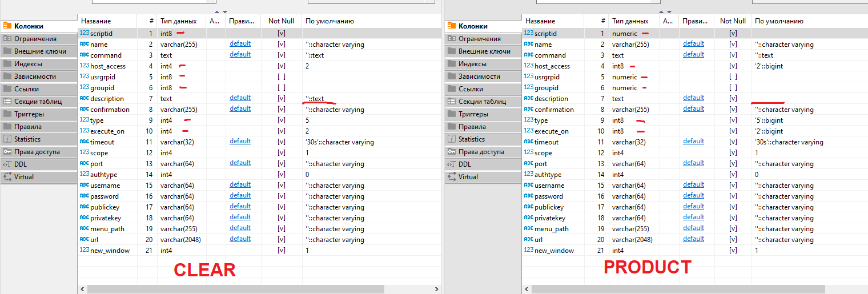Click the Права доступа key icon in the left pane
This screenshot has height=294, width=868.
coord(7,152)
